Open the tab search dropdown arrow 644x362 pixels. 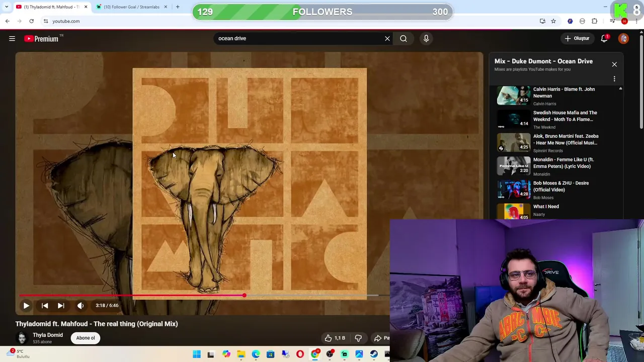tap(6, 7)
